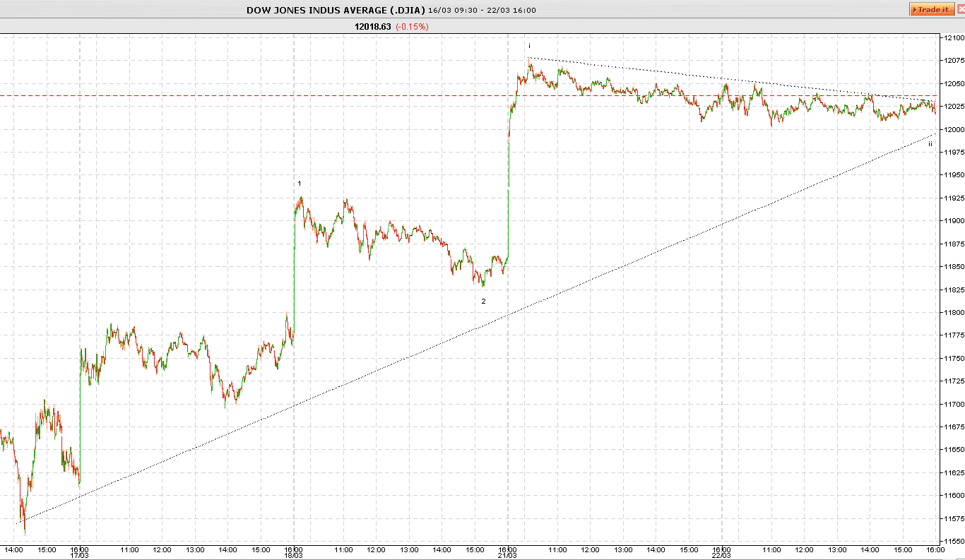Click the 11700 price axis label

[953, 405]
